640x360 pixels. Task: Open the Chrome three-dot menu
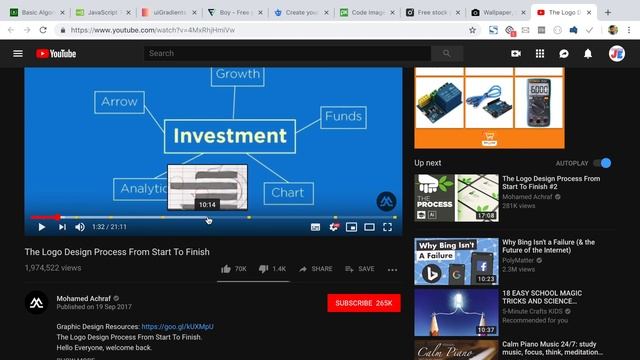[x=629, y=30]
